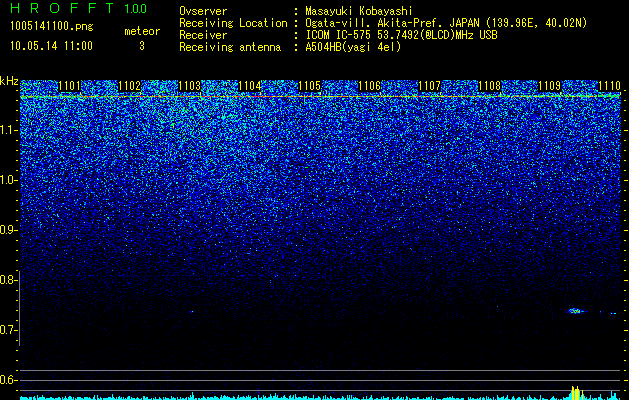Click the 0.6 kHz axis label
Viewport: 629px width, 400px height.
click(x=8, y=380)
